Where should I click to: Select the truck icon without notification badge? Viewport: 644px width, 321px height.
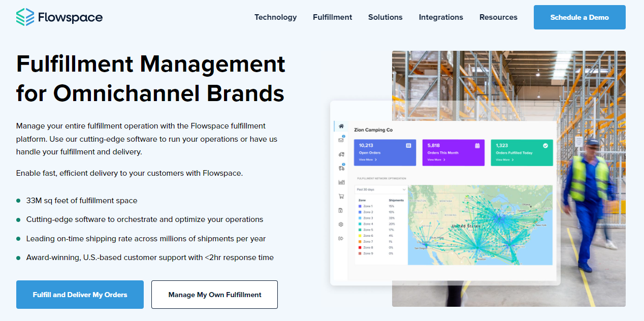tap(341, 154)
